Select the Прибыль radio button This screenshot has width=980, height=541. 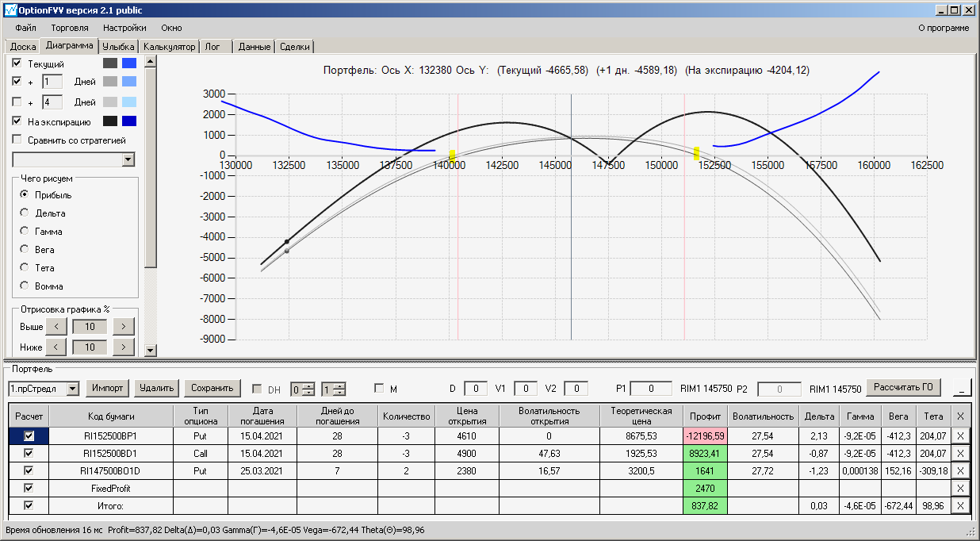pos(25,194)
